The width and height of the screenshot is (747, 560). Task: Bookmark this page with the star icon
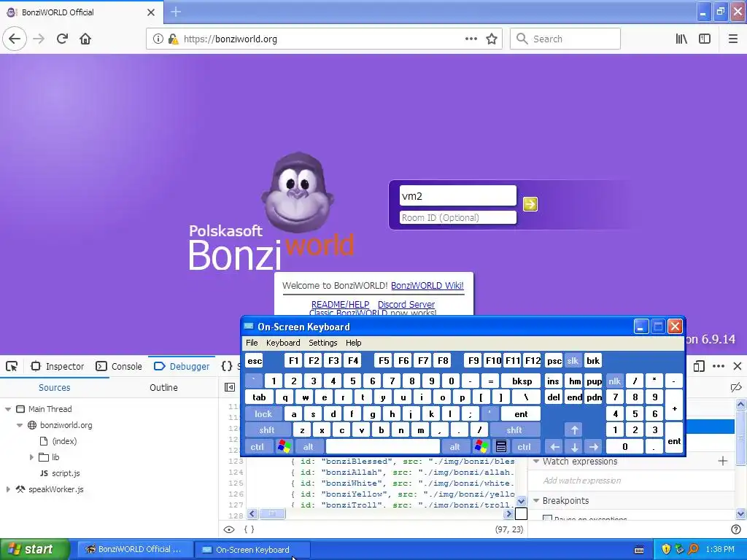tap(492, 39)
